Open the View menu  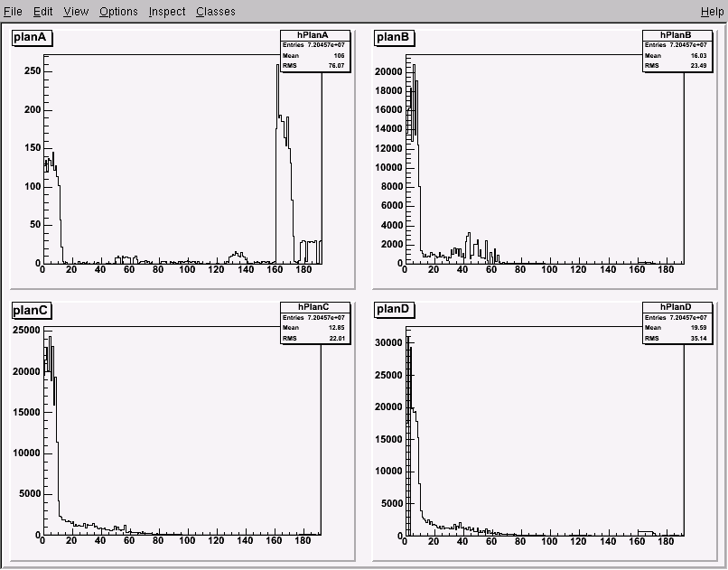click(76, 12)
